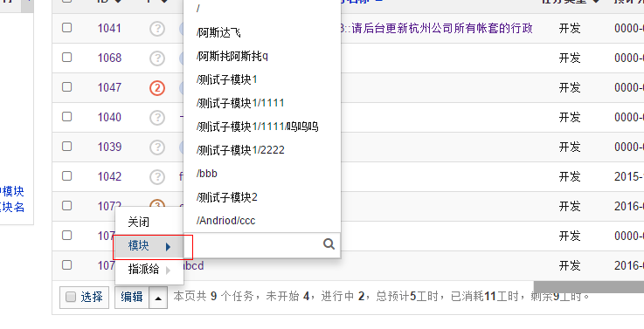Tick the checkbox for task 1047
Viewport: 644px width, 329px height.
pyautogui.click(x=66, y=87)
